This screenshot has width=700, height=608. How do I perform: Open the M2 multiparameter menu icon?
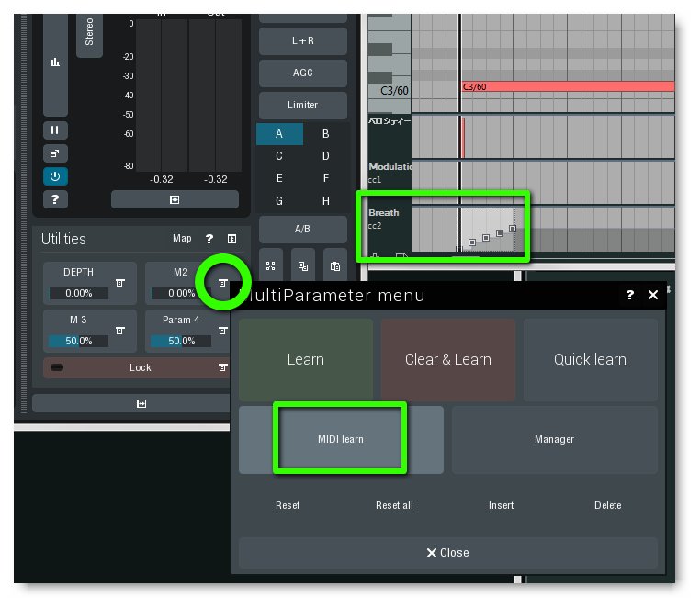click(222, 283)
